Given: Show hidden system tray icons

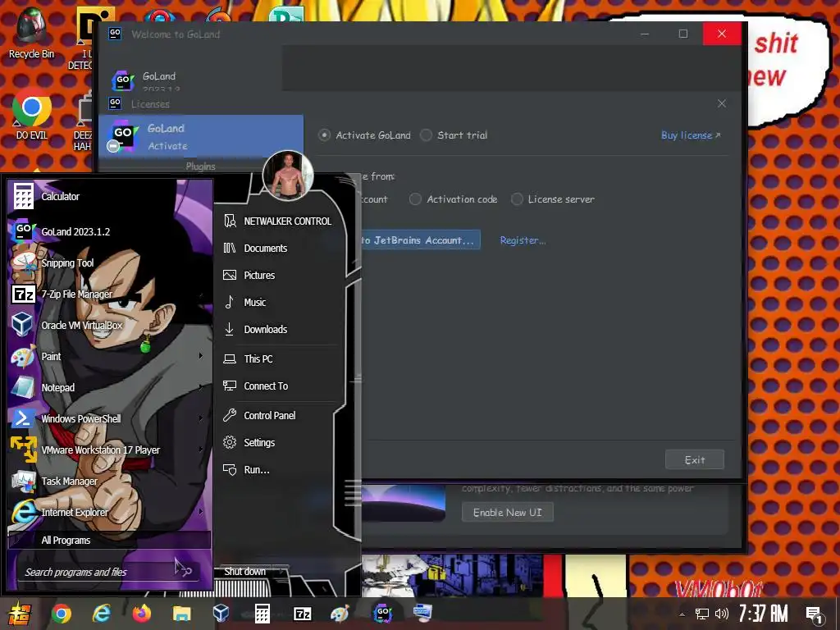Looking at the screenshot, I should (x=682, y=614).
